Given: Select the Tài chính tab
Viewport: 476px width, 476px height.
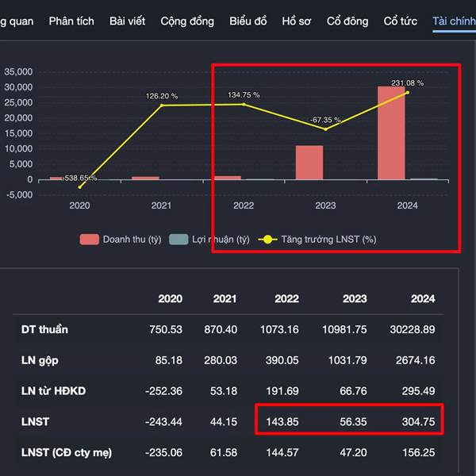Looking at the screenshot, I should tap(454, 21).
